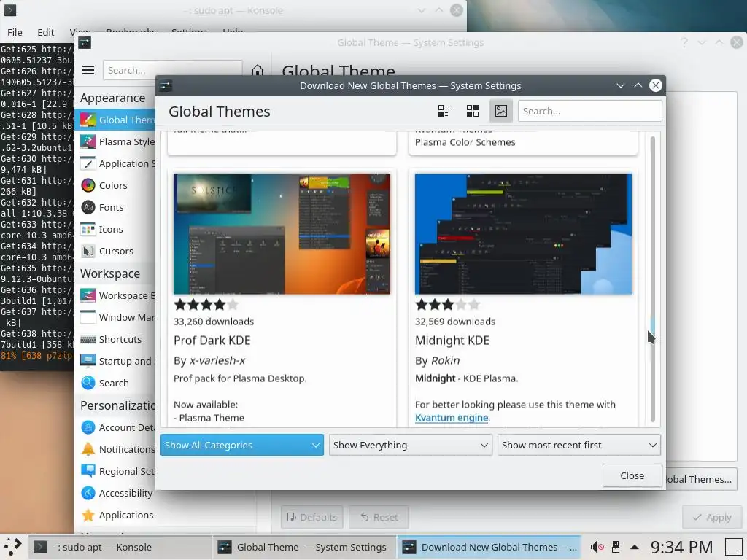Open Window Management sidebar icon

tap(88, 317)
